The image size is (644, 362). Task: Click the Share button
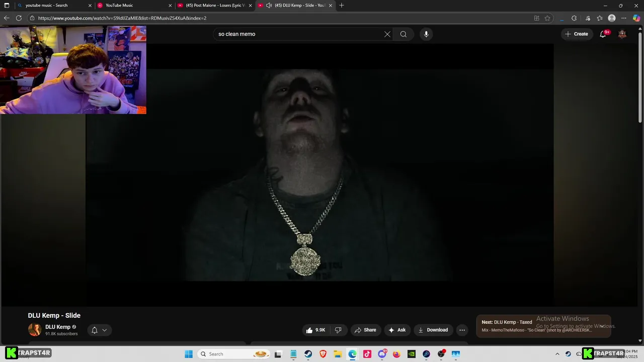pos(365,330)
